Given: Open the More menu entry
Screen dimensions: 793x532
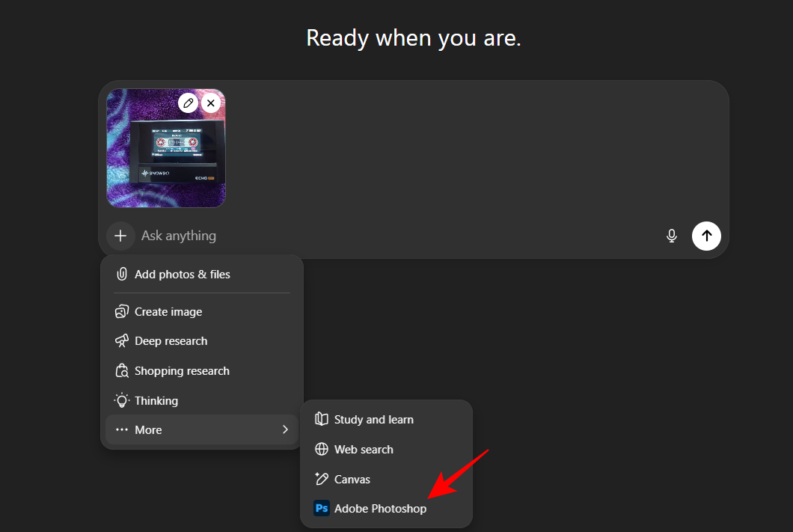Looking at the screenshot, I should coord(148,430).
